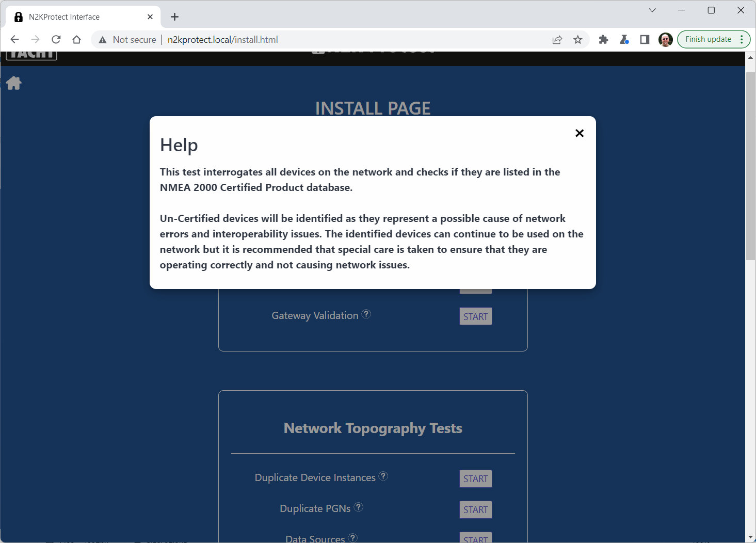Click Finish update button
The image size is (756, 543).
coord(708,39)
